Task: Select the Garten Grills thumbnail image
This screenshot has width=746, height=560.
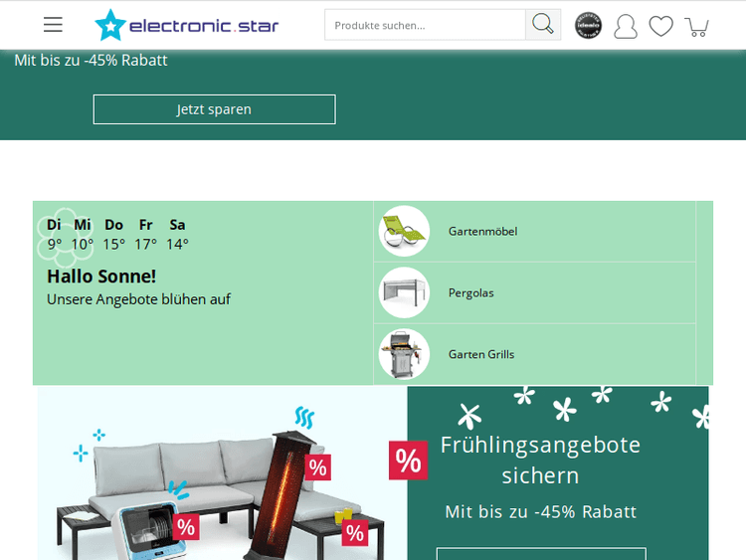Action: coord(404,354)
